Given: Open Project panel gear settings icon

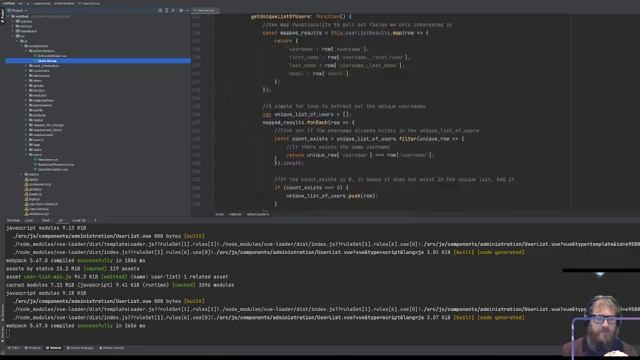Looking at the screenshot, I should (x=181, y=10).
